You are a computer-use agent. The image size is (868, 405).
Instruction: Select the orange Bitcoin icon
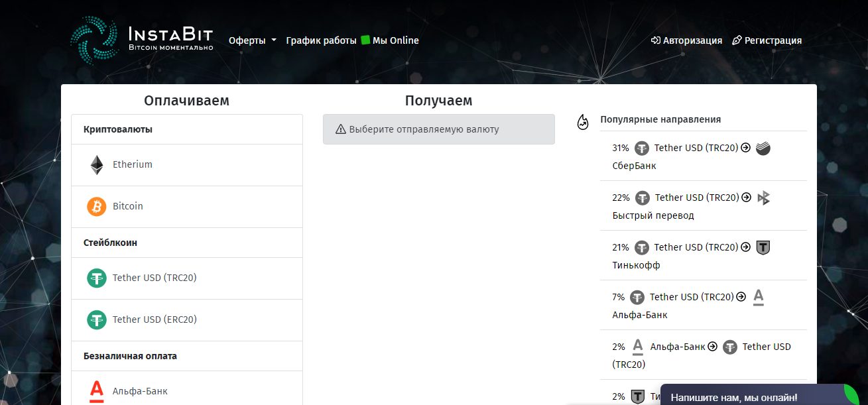(x=97, y=207)
